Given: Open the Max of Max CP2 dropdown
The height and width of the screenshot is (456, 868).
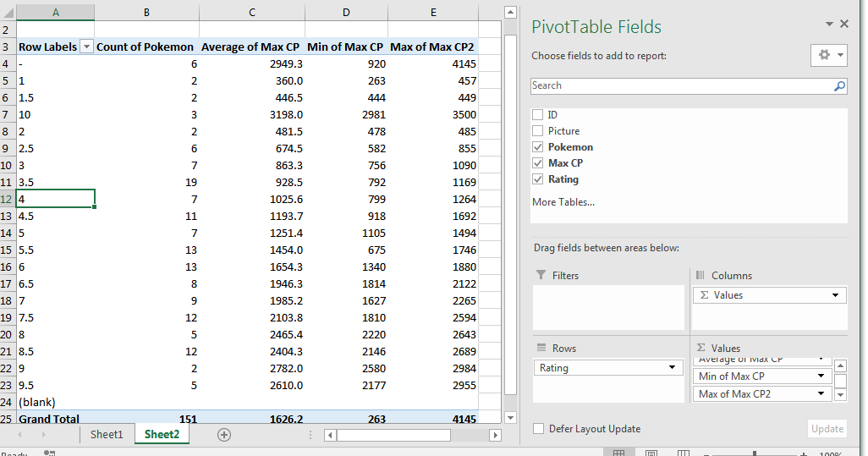Looking at the screenshot, I should [821, 393].
